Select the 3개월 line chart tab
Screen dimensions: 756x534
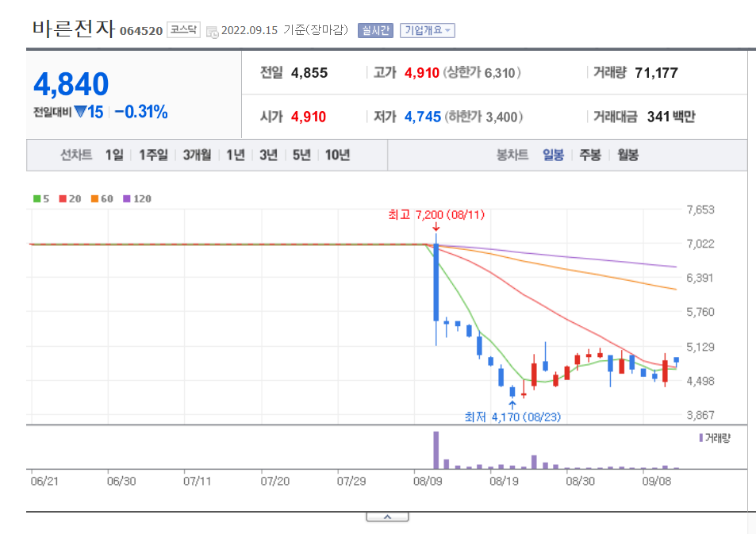(198, 155)
